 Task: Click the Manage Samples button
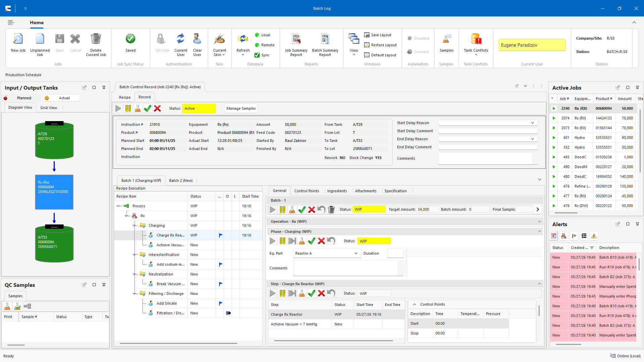(x=241, y=108)
